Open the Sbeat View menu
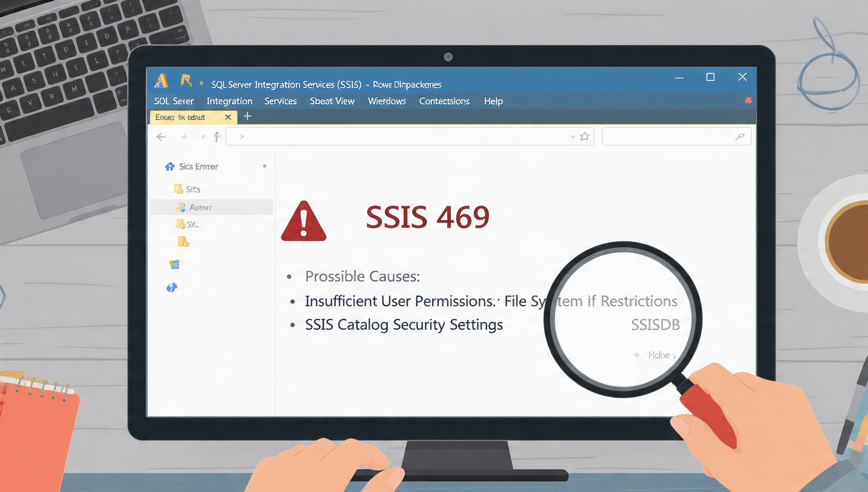This screenshot has height=492, width=868. click(x=332, y=101)
